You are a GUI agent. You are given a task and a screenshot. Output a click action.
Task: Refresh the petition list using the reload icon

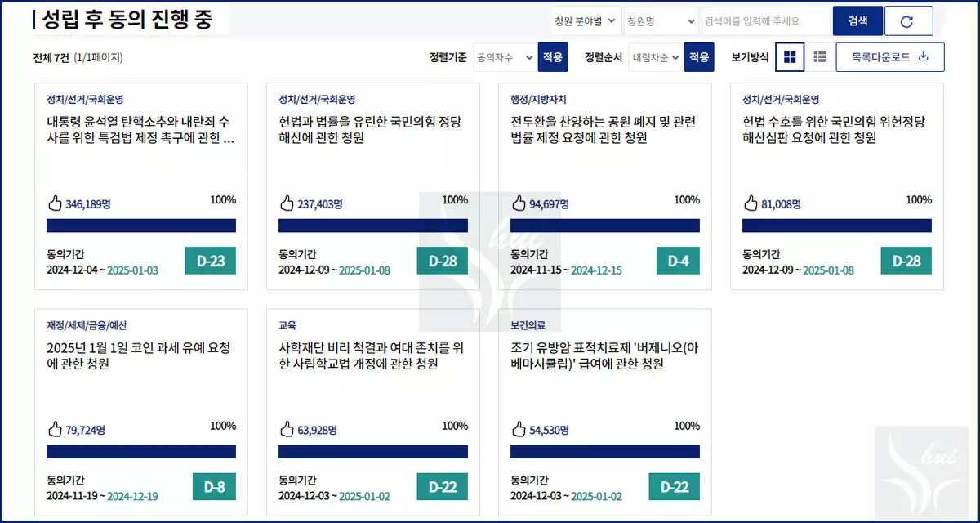point(909,20)
